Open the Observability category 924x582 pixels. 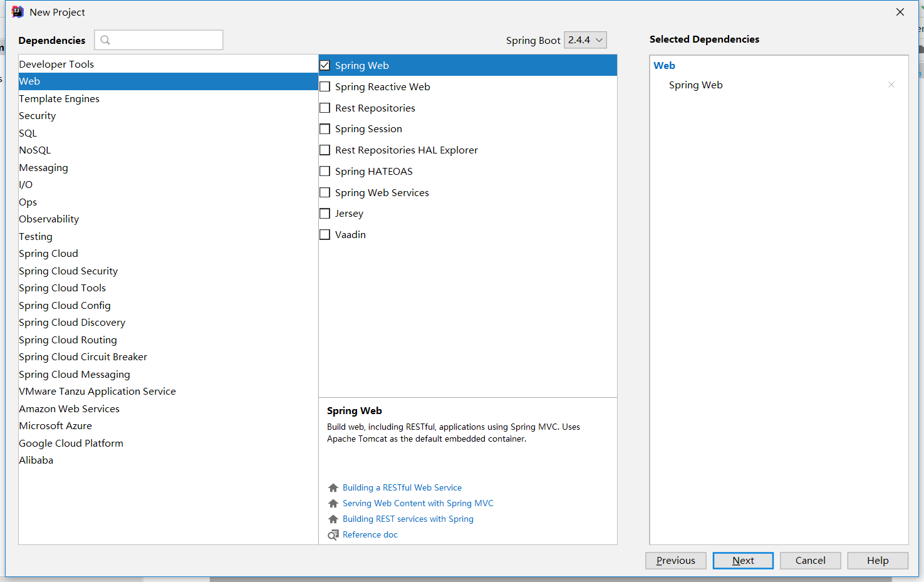(x=169, y=219)
